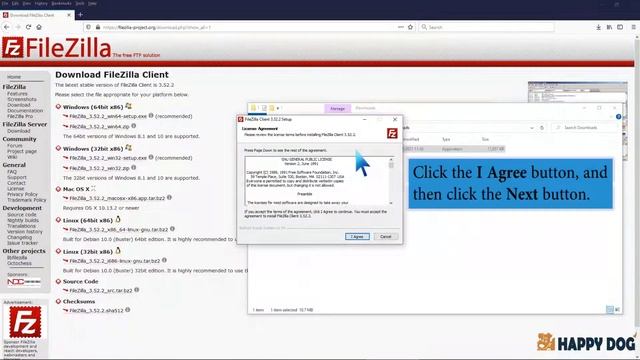The image size is (640, 360).
Task: Click the help question-mark icon in Explorer window
Action: point(618,117)
